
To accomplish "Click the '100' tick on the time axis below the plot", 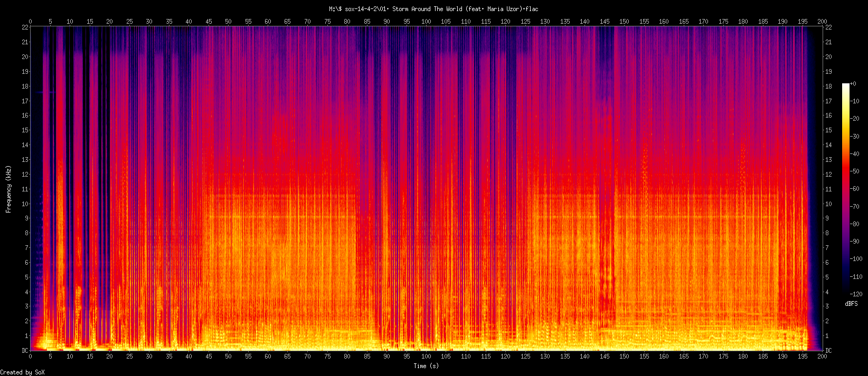I will (x=426, y=356).
